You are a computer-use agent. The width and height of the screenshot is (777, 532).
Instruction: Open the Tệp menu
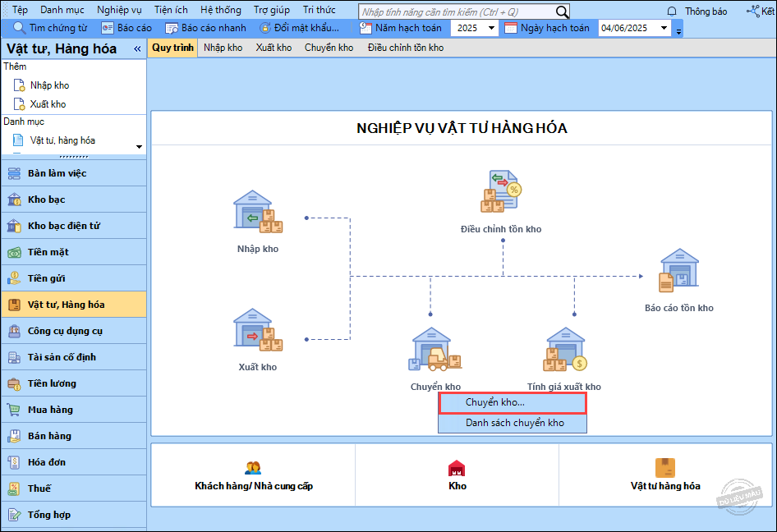click(20, 10)
